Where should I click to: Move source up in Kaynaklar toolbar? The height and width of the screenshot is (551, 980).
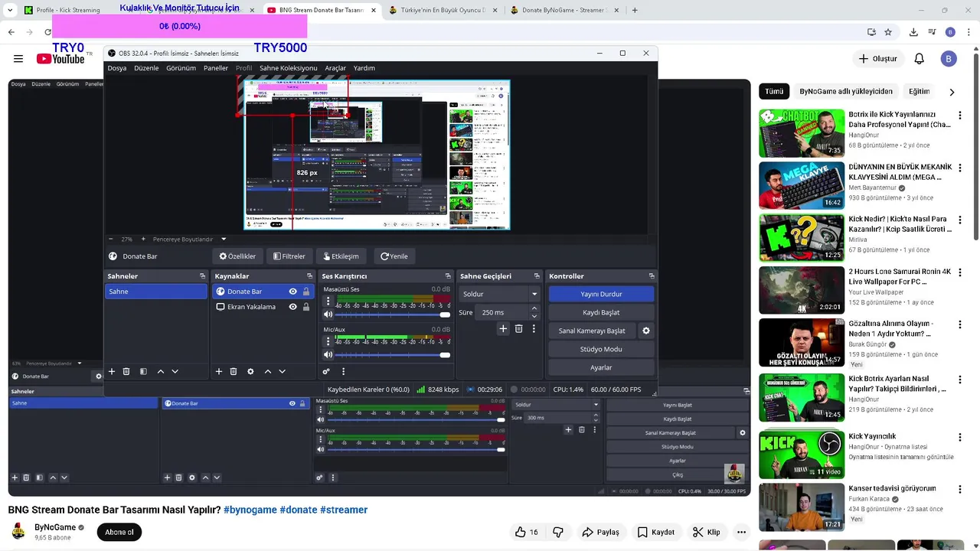pyautogui.click(x=268, y=371)
